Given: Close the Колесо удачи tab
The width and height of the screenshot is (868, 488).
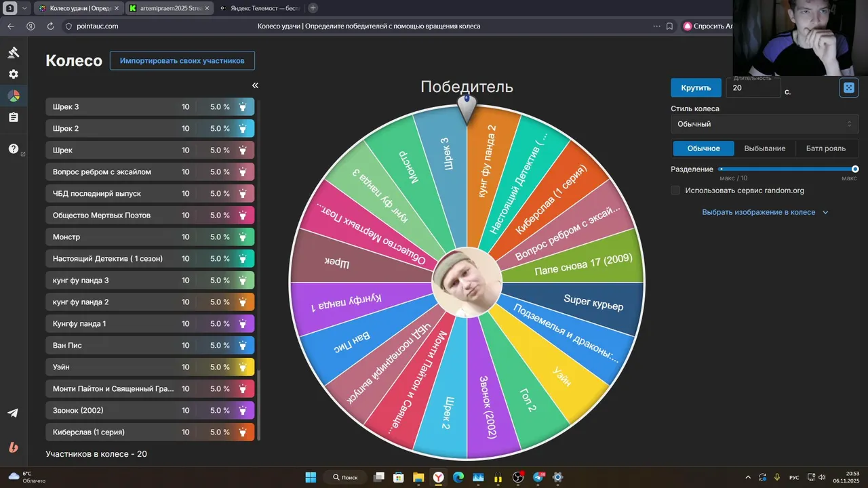Looking at the screenshot, I should 116,8.
